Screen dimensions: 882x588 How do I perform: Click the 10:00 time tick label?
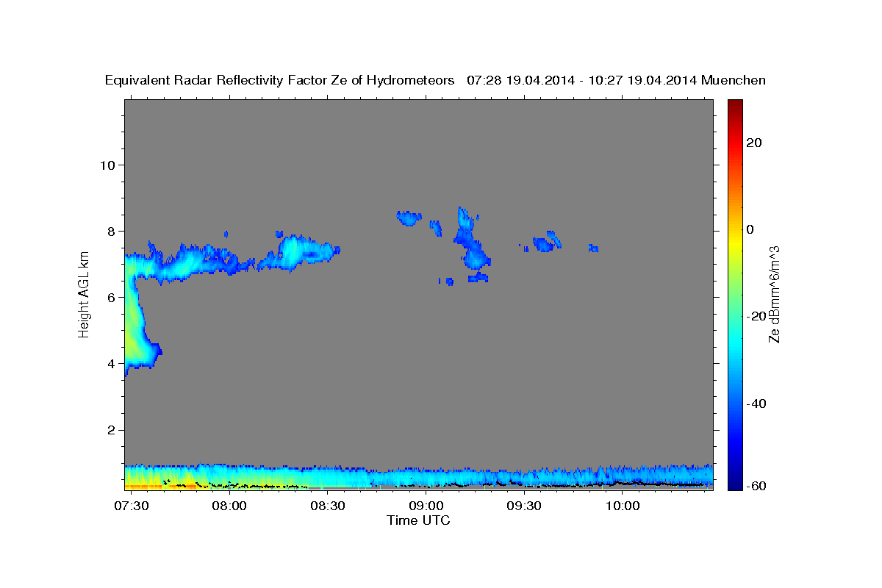[623, 506]
